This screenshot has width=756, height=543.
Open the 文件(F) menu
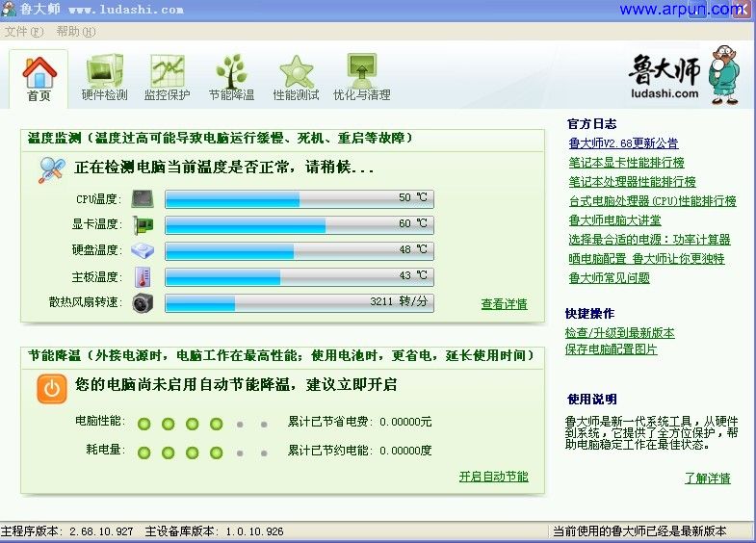pyautogui.click(x=24, y=32)
